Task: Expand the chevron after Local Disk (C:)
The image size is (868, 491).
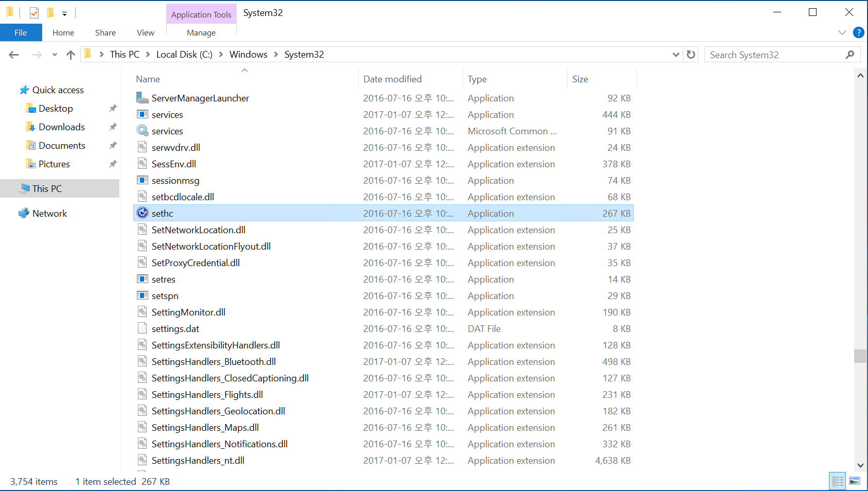Action: (221, 55)
